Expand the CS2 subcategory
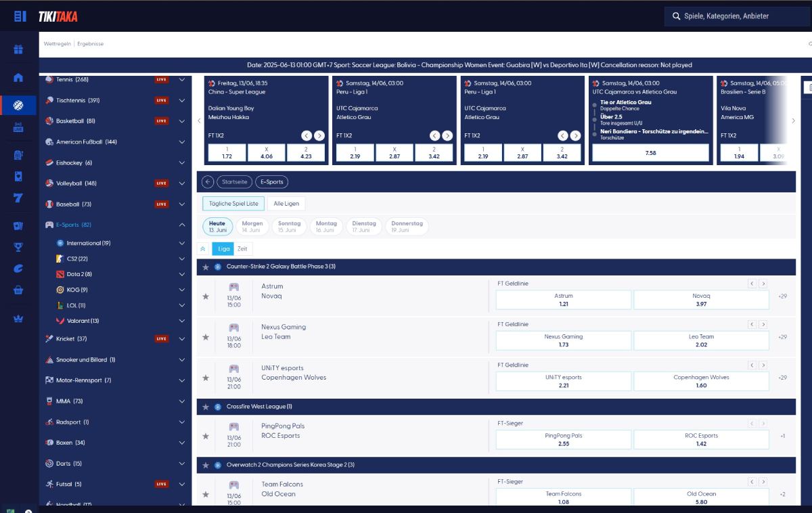812x513 pixels. (x=181, y=259)
